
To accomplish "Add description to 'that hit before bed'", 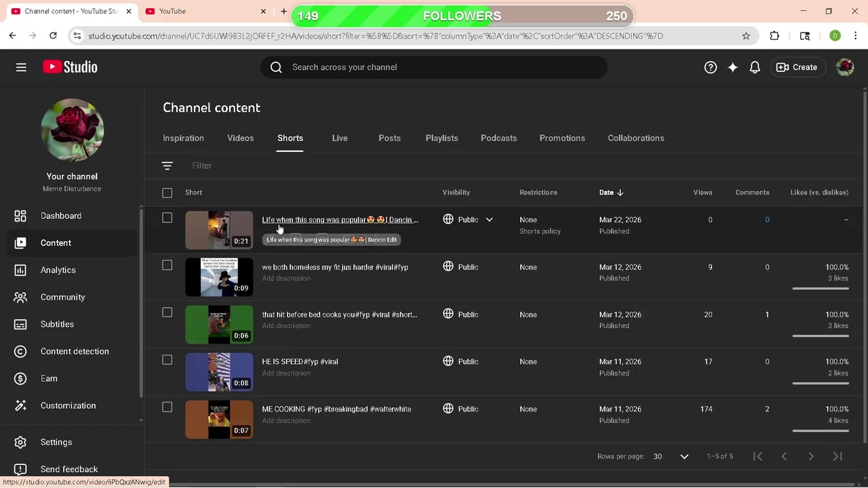I will pyautogui.click(x=286, y=326).
